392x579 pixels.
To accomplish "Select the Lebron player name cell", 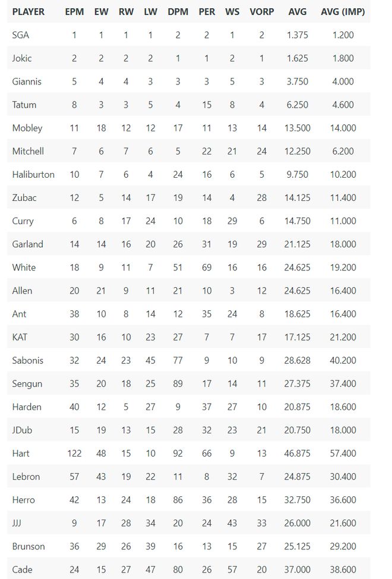I will [26, 477].
